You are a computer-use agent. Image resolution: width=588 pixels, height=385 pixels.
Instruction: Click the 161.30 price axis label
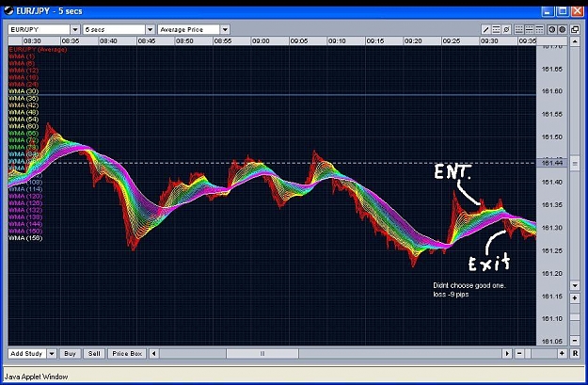[552, 228]
